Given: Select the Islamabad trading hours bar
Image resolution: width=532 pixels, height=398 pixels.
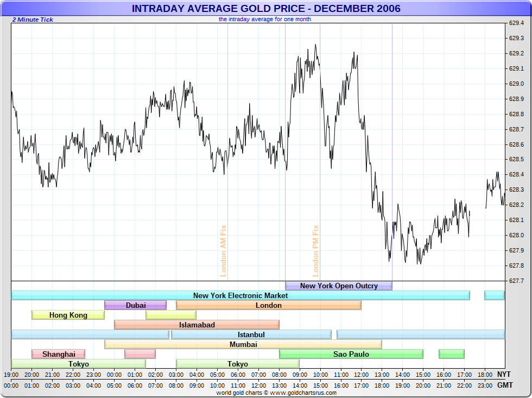Looking at the screenshot, I should pos(197,325).
